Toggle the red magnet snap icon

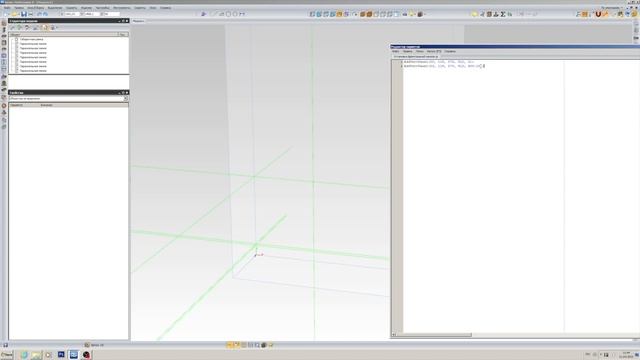pos(598,14)
